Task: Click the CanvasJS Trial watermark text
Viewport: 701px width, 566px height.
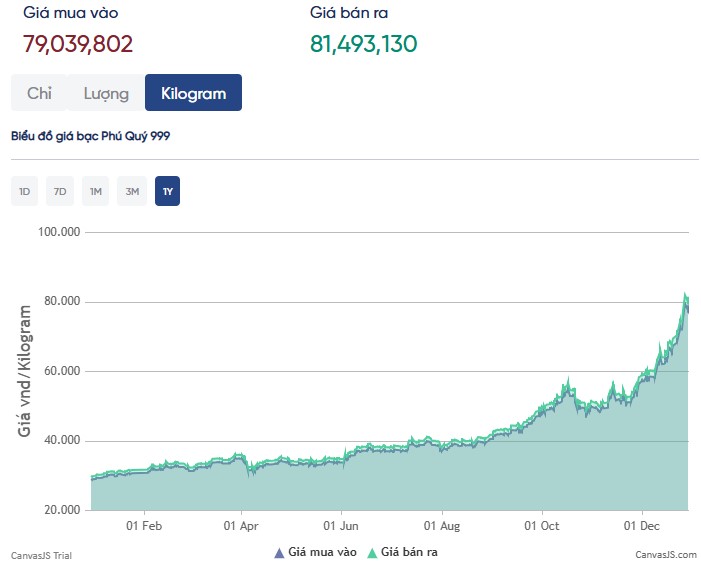Action: click(41, 555)
